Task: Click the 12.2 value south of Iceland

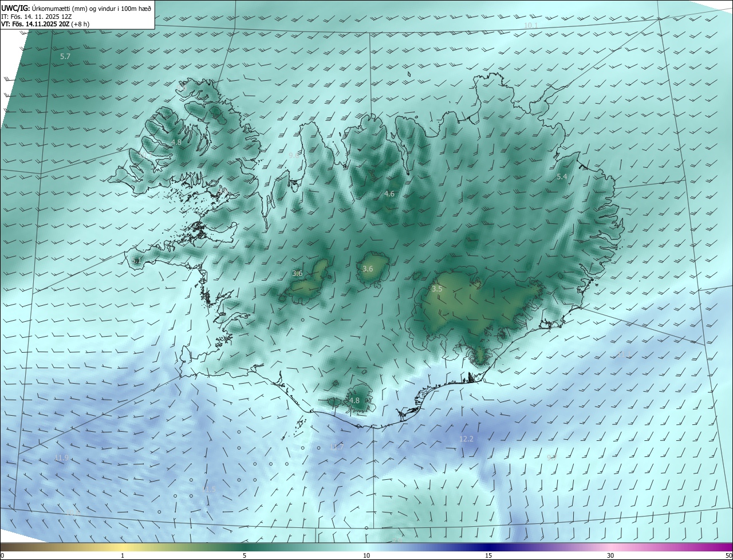Action: coord(467,439)
